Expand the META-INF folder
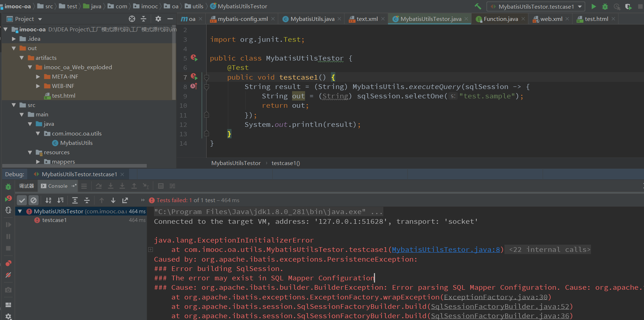Screen dimensions: 644x320 tap(38, 76)
